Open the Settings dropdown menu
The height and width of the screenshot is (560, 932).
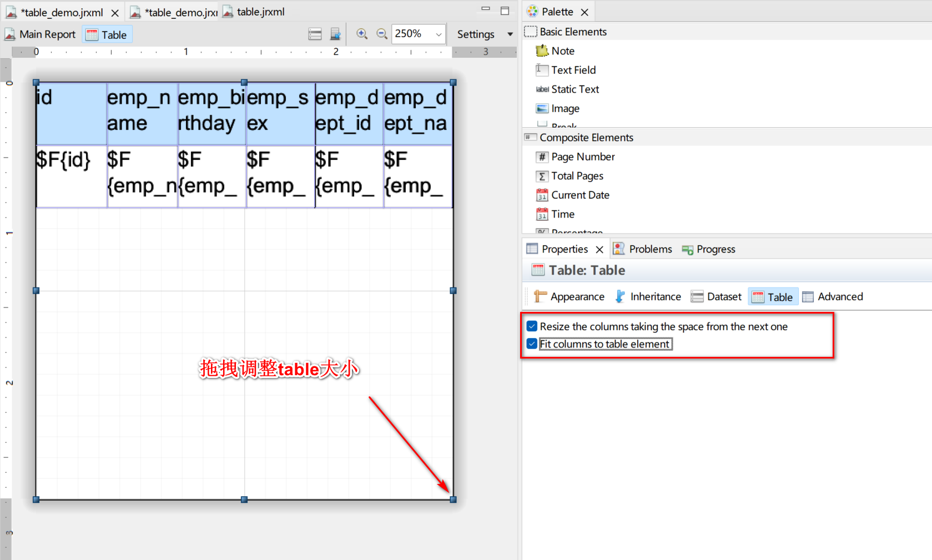[x=510, y=34]
